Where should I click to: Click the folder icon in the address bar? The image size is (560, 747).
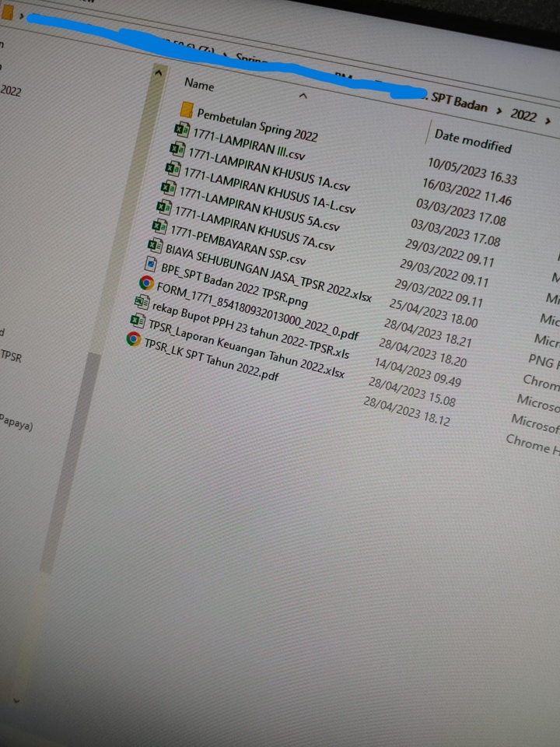[7, 12]
